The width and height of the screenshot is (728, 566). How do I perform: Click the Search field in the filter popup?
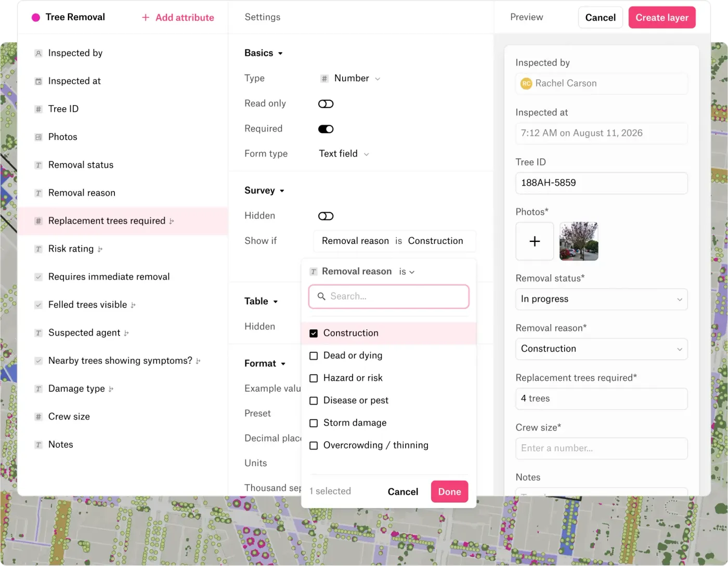click(x=389, y=297)
